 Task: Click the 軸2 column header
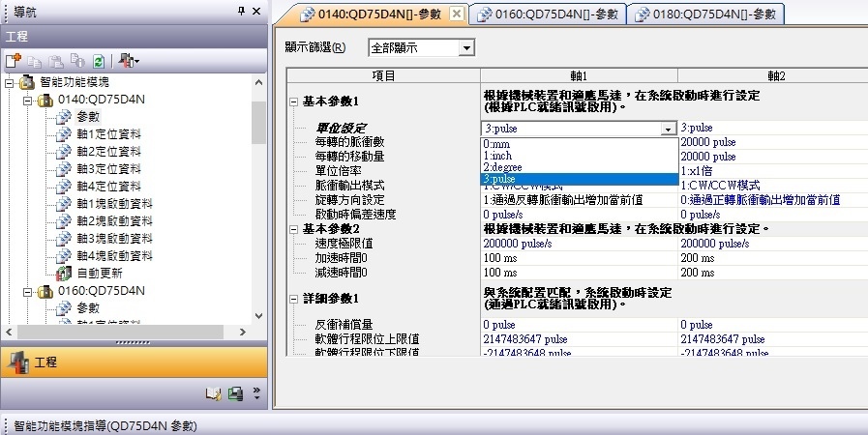[775, 75]
